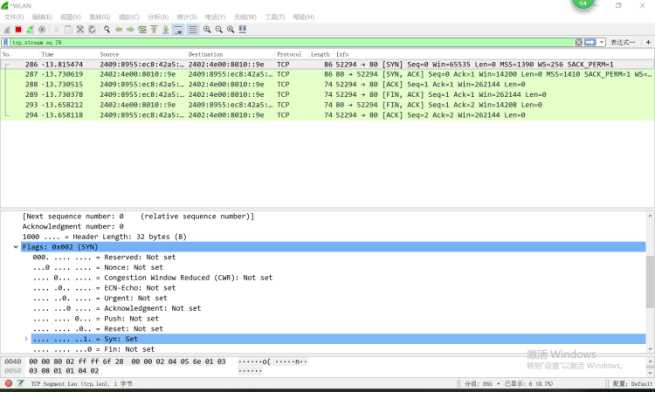
Task: Sort by the Length column header
Action: [x=320, y=54]
